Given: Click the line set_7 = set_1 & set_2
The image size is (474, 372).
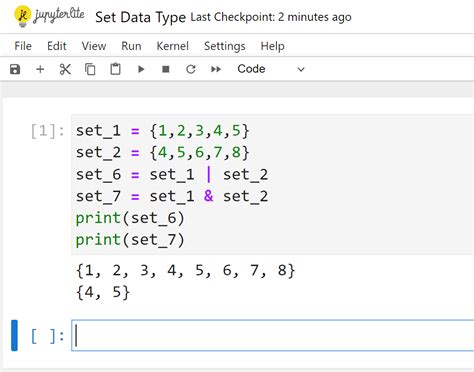Looking at the screenshot, I should click(x=172, y=196).
